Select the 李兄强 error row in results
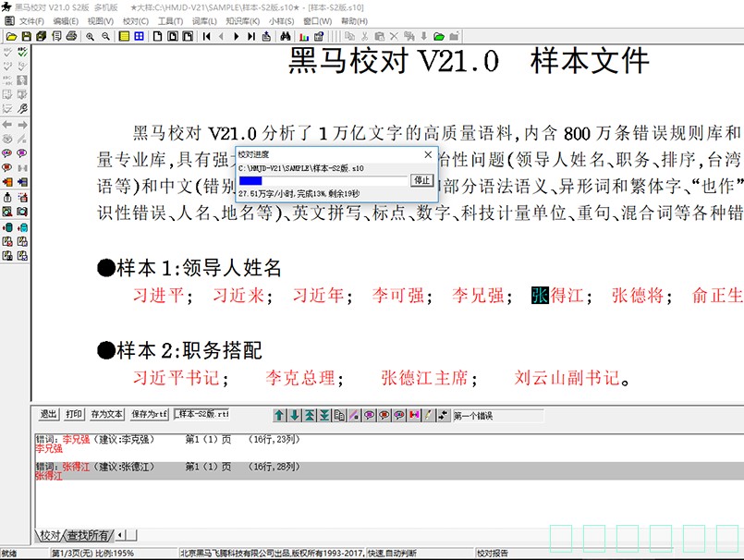Screen dimensions: 744x560 click(x=389, y=444)
